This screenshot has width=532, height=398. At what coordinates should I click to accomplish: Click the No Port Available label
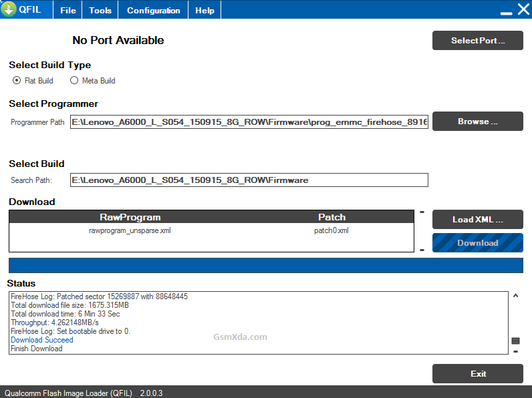pos(118,40)
